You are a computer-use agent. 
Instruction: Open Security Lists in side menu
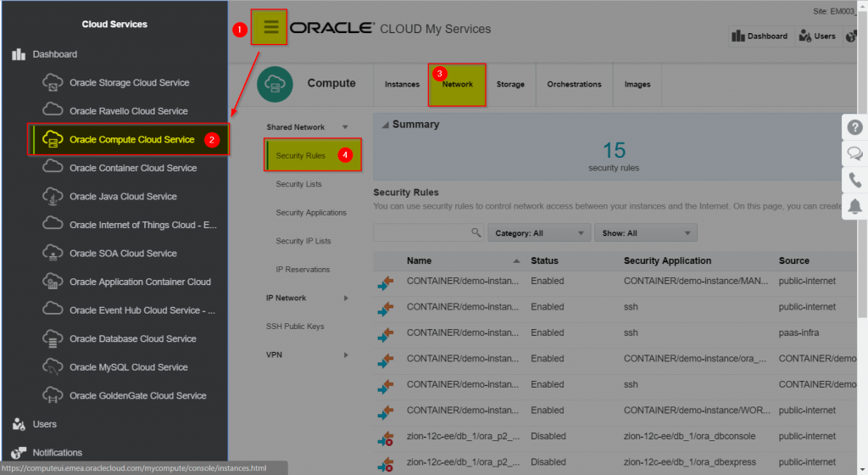click(x=298, y=184)
